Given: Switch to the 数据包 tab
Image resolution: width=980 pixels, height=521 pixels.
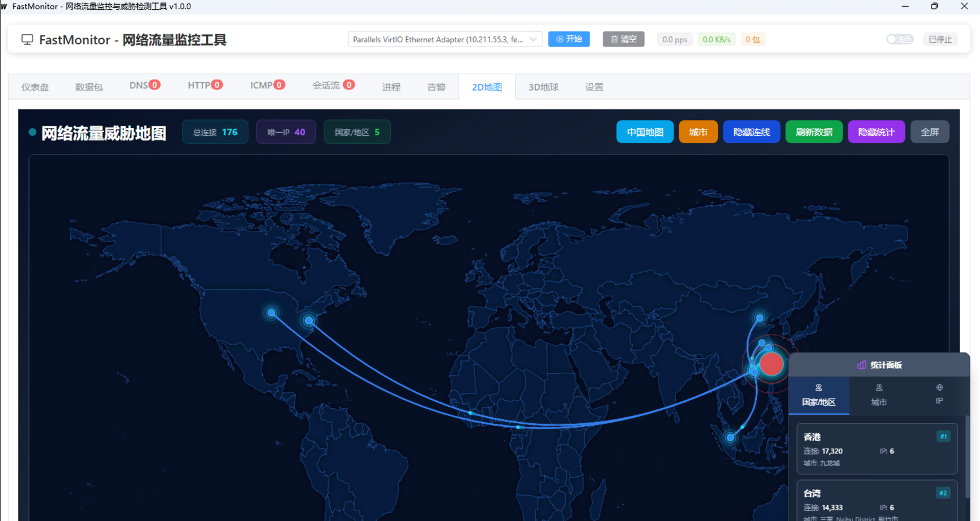Looking at the screenshot, I should tap(89, 87).
